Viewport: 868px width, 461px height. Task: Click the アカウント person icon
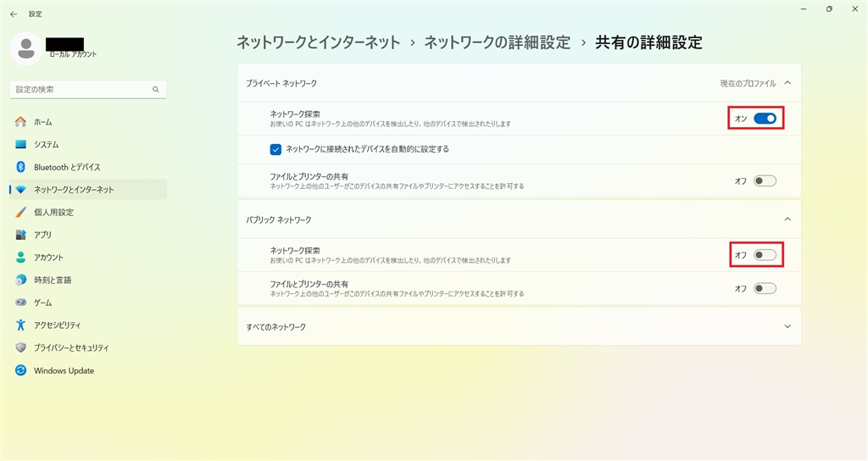pos(21,258)
